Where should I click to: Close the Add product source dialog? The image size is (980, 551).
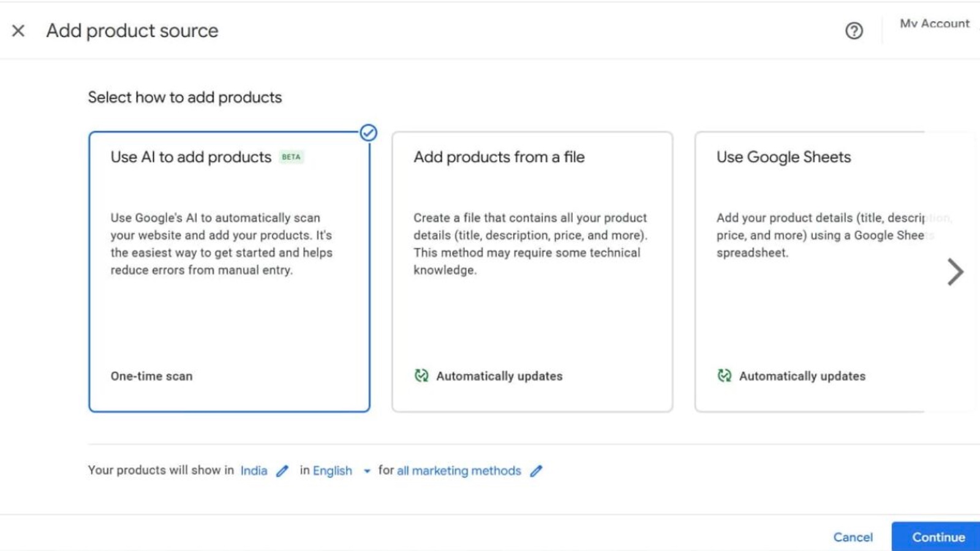coord(18,31)
